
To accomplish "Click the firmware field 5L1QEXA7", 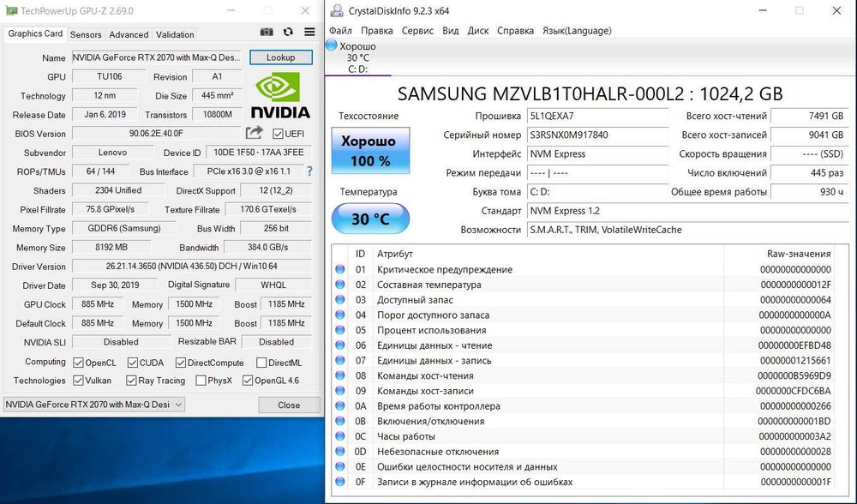I will click(597, 116).
